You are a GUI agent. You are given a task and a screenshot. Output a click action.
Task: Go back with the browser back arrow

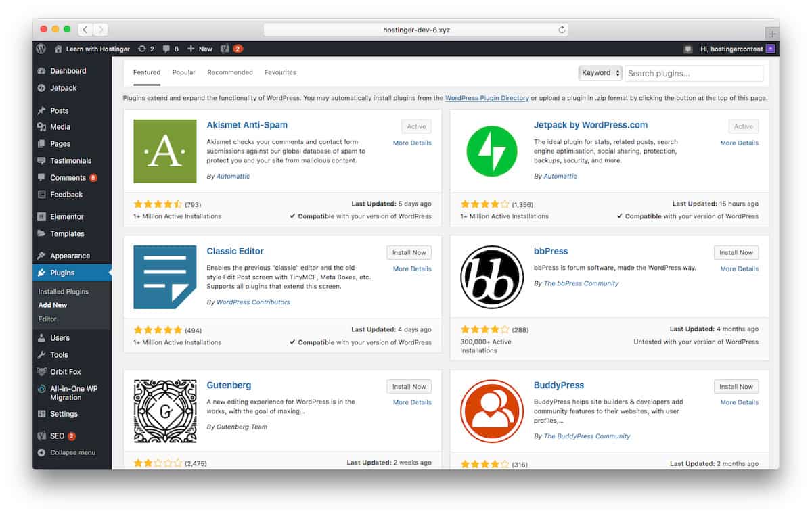tap(85, 29)
